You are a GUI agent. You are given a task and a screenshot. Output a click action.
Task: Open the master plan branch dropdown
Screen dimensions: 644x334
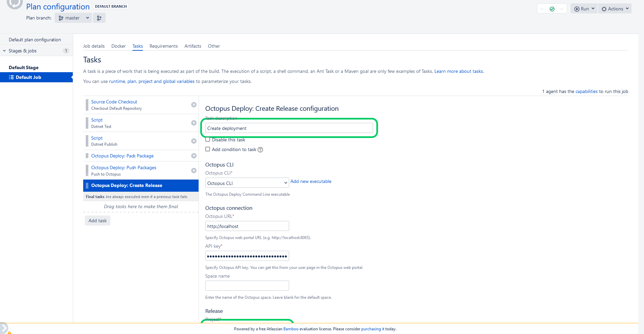73,18
